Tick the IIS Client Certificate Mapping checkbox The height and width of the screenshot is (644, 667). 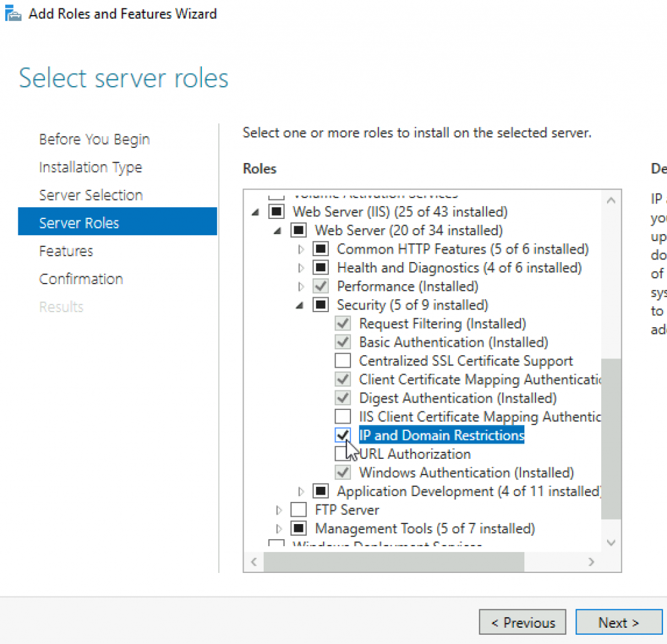pos(343,417)
